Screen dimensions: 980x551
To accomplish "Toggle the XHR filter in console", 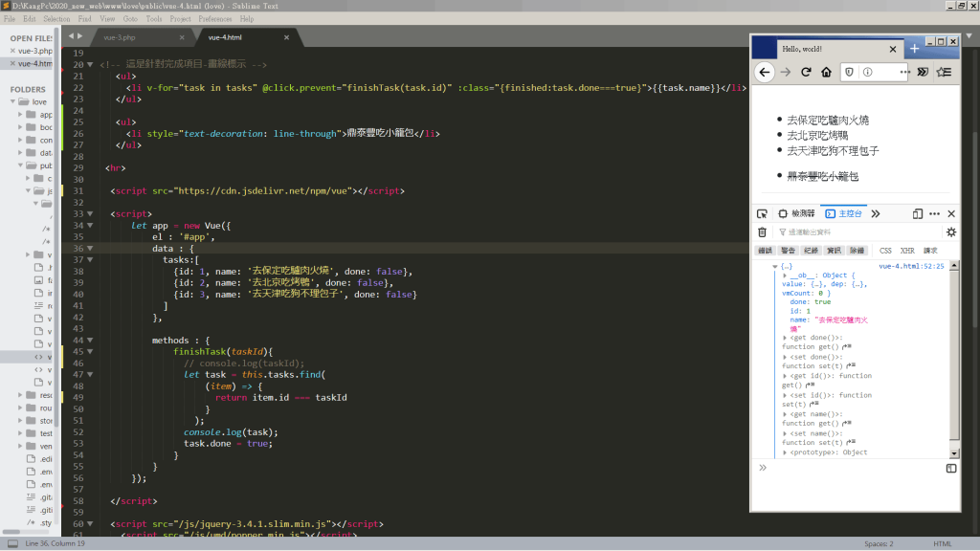I will (907, 251).
